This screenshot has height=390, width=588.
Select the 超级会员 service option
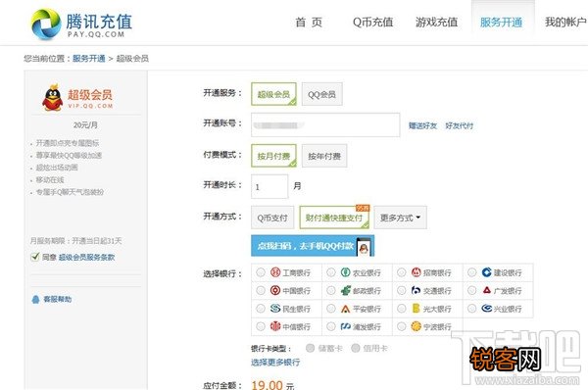point(273,94)
